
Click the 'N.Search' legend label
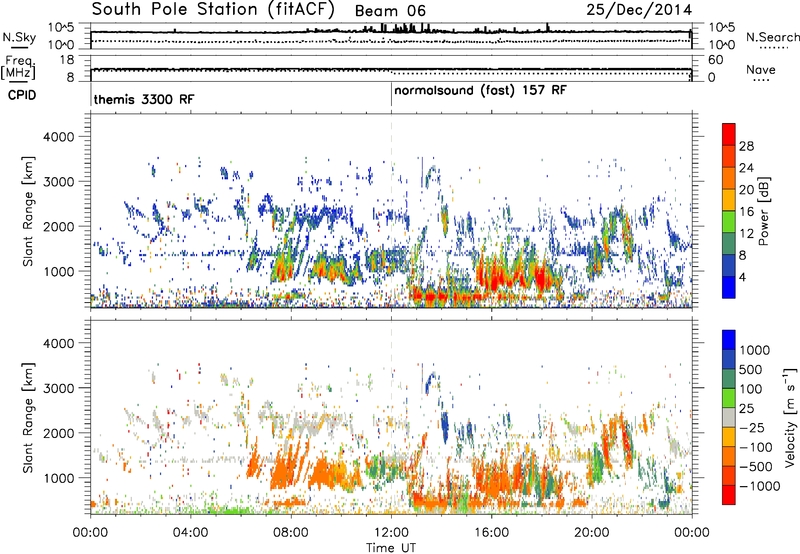tap(772, 37)
